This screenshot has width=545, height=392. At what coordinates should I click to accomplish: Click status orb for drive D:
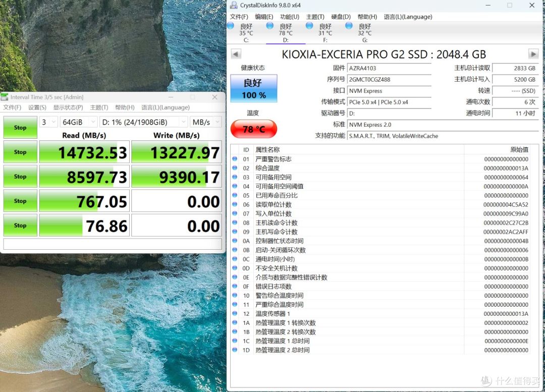tap(269, 26)
